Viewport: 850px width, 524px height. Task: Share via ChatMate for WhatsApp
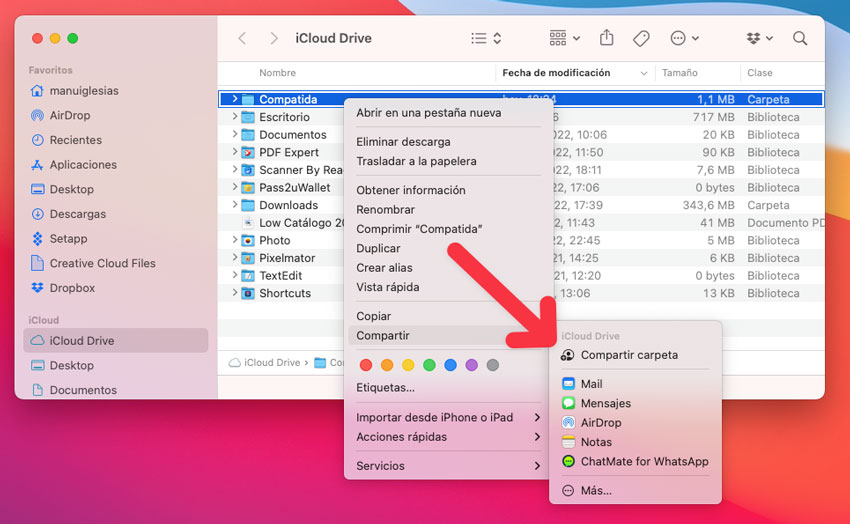click(x=644, y=462)
